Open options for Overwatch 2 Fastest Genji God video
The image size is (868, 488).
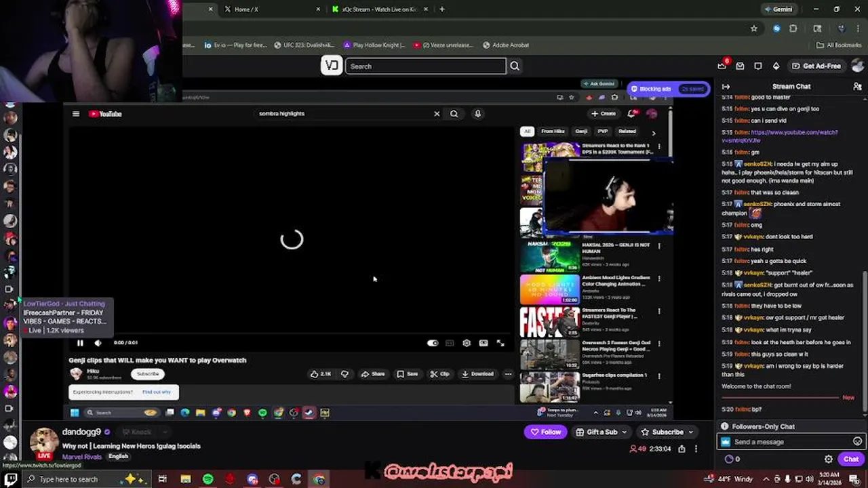(x=659, y=344)
